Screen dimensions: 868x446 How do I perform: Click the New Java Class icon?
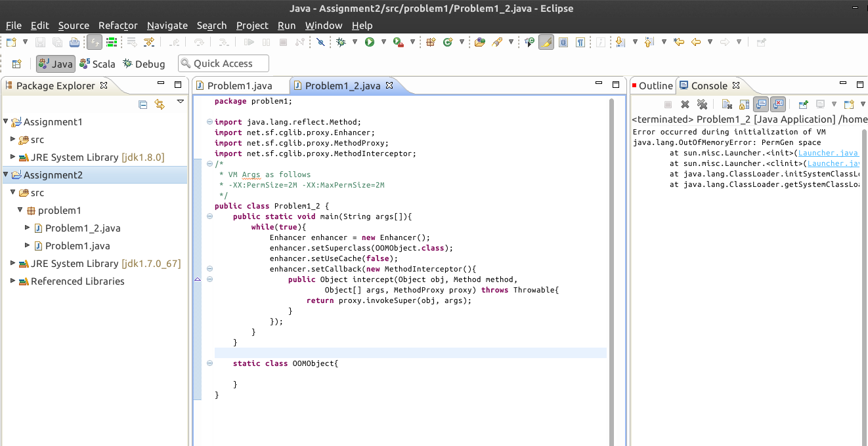point(448,42)
